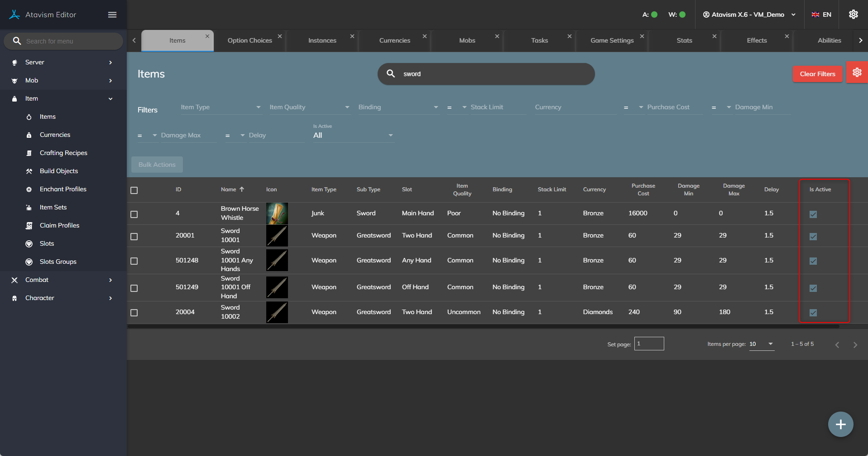Toggle Is Active checkbox for Sword 10002
Screen dimensions: 868x456
[x=813, y=313]
